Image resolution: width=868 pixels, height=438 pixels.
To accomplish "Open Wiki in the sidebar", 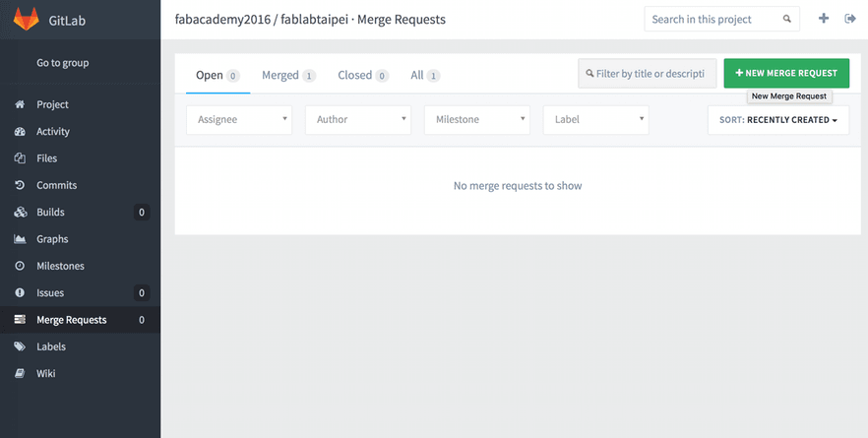I will tap(81, 373).
